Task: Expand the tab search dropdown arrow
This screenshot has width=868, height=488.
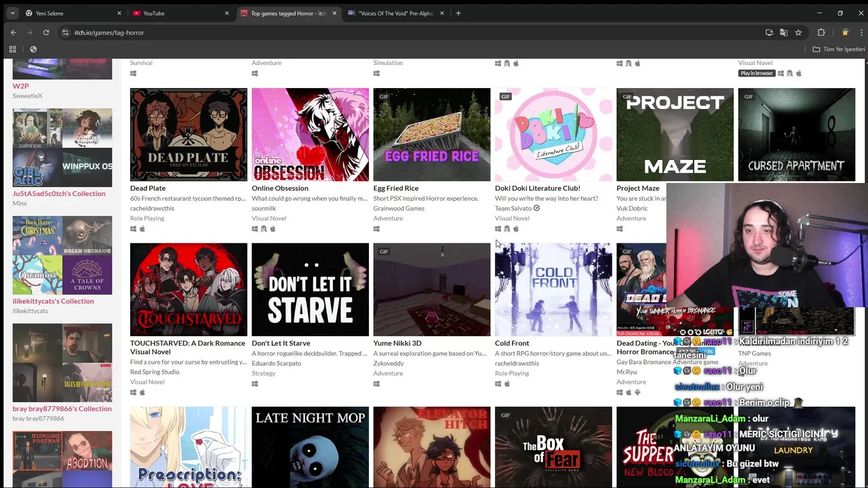Action: (12, 13)
